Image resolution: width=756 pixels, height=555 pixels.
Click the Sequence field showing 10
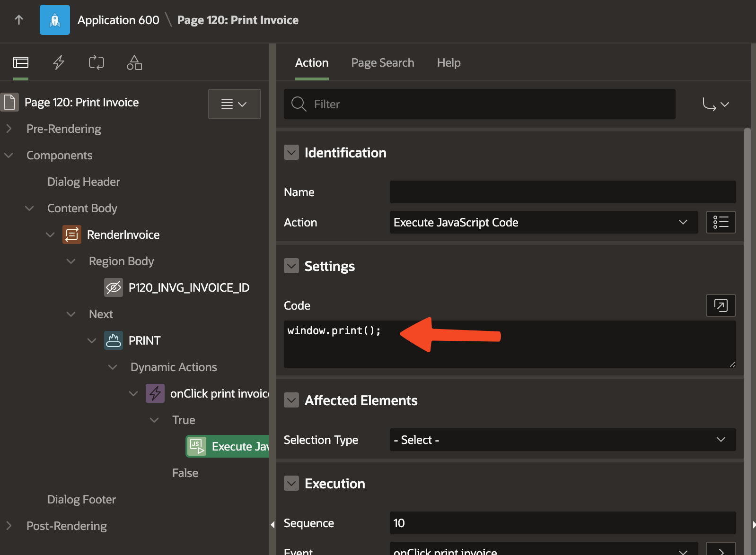pos(563,523)
